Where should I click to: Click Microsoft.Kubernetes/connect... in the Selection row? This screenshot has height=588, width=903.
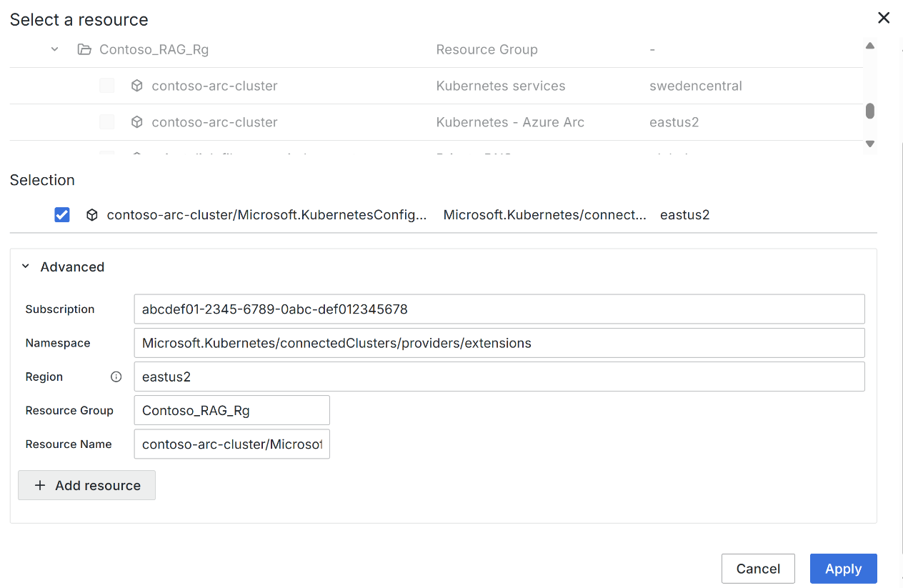tap(544, 214)
